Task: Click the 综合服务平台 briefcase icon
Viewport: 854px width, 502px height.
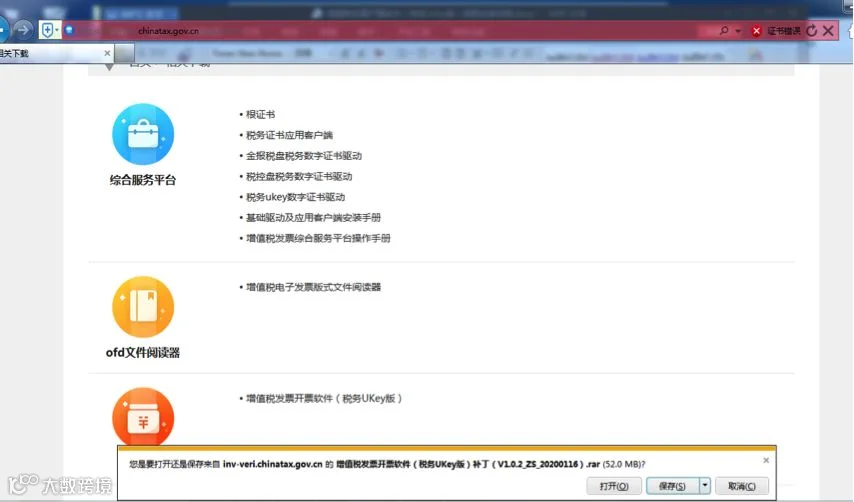Action: point(143,134)
